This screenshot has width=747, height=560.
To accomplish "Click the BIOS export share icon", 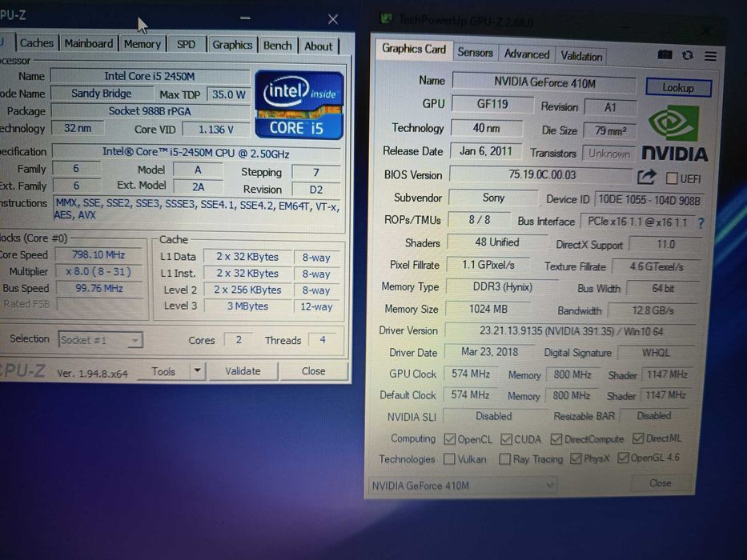I will point(646,177).
